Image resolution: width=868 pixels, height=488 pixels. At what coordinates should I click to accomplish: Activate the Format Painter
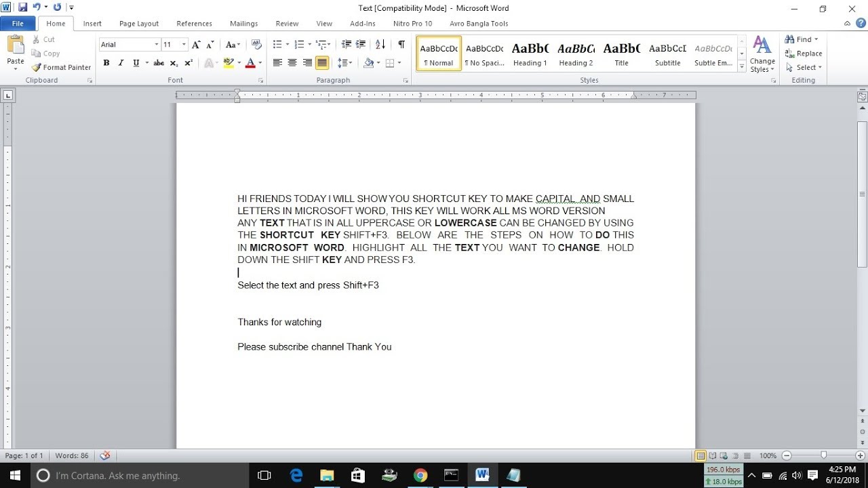(61, 67)
